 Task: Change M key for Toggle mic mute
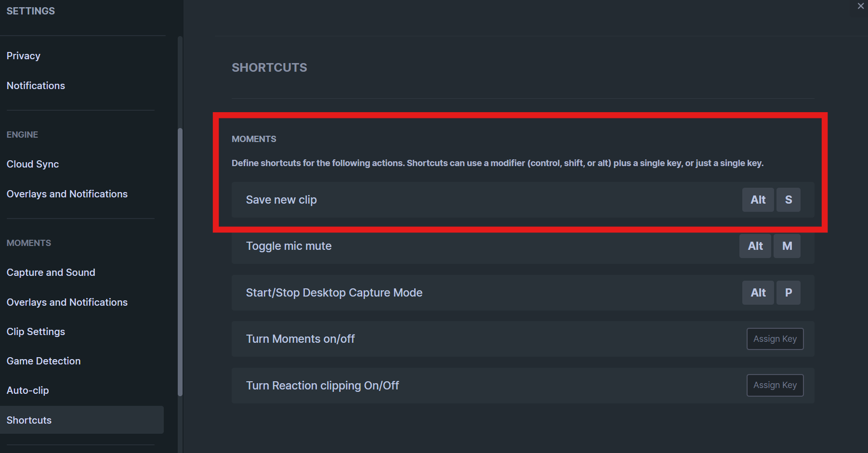point(787,246)
